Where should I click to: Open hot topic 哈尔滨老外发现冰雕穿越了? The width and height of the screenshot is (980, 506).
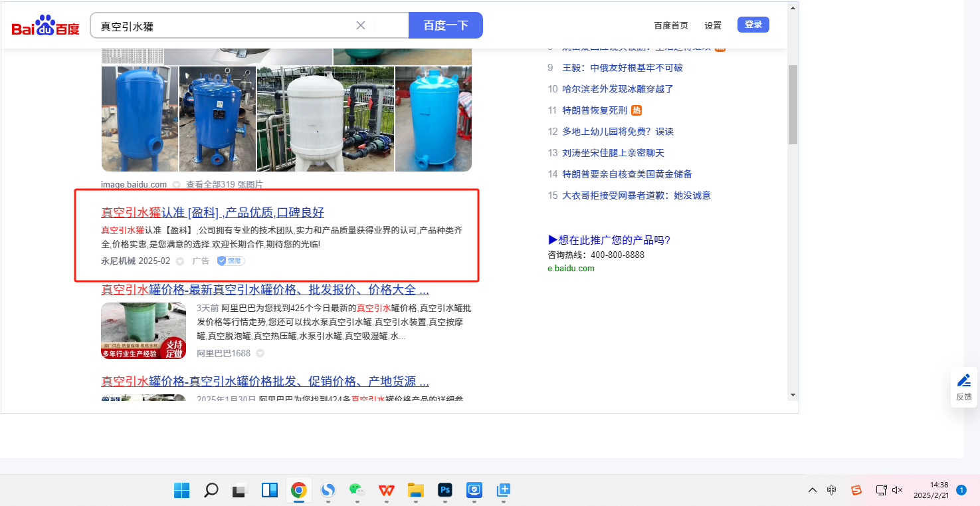tap(618, 89)
